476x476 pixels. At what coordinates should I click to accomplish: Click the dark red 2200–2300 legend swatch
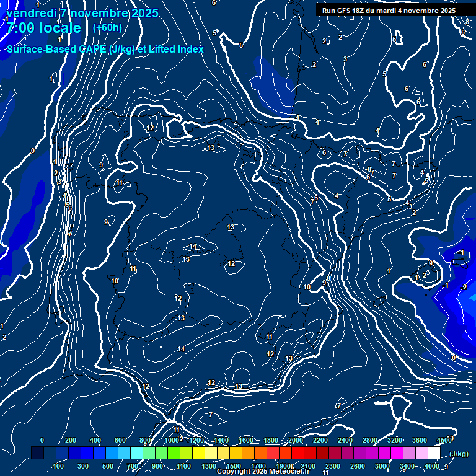(x=322, y=452)
